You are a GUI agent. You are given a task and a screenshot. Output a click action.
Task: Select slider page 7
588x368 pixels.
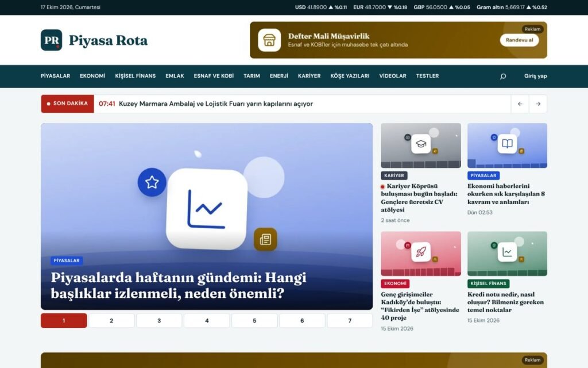pos(350,321)
